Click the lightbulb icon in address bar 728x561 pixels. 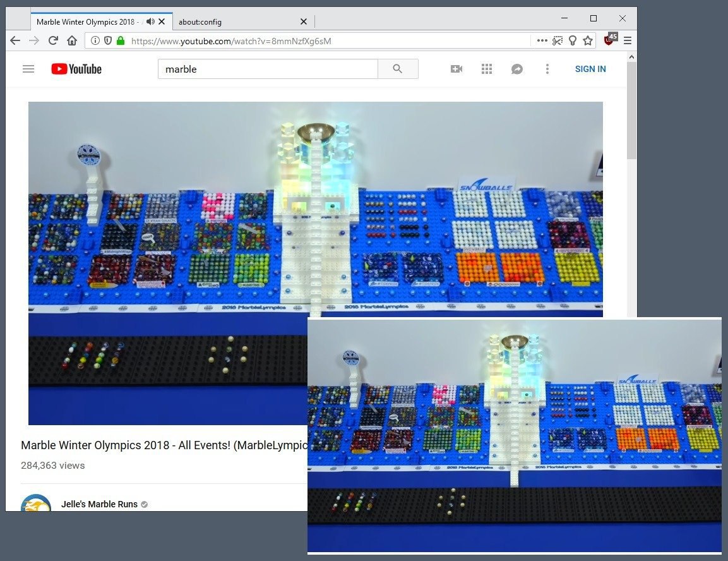pyautogui.click(x=573, y=41)
